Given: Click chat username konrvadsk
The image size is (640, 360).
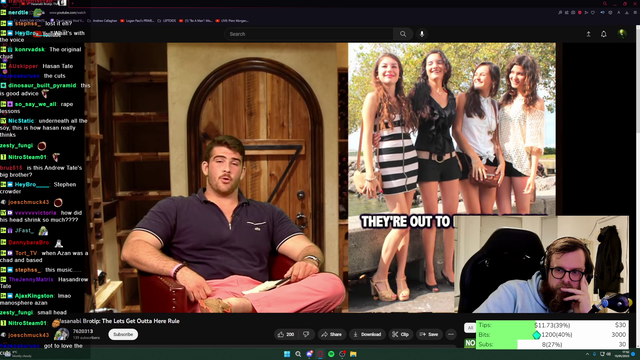Looking at the screenshot, I should pos(29,49).
